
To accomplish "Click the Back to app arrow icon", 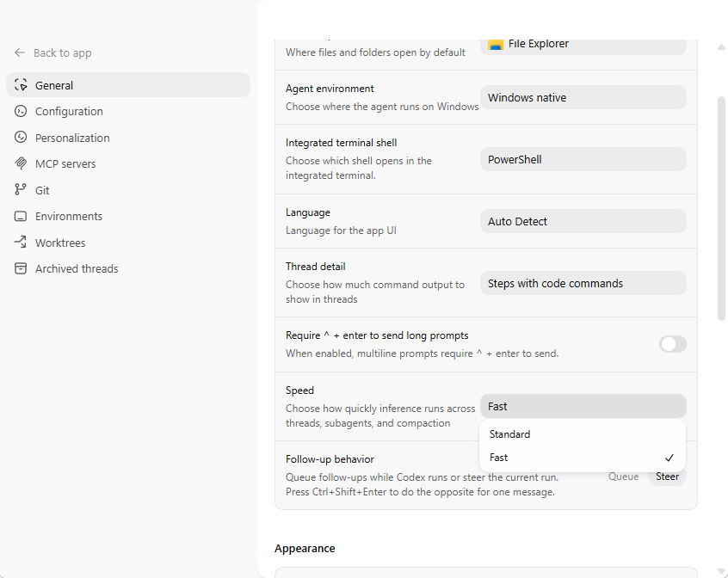I will click(20, 52).
